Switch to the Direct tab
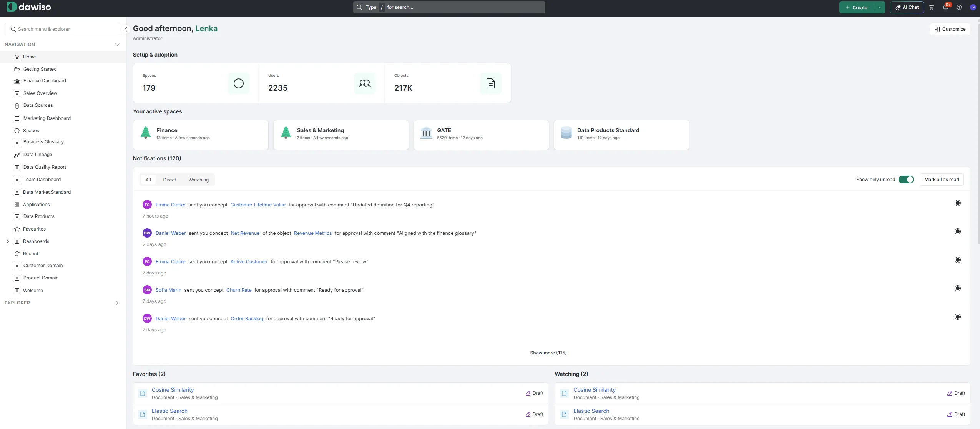Viewport: 980px width, 429px height. pos(169,180)
